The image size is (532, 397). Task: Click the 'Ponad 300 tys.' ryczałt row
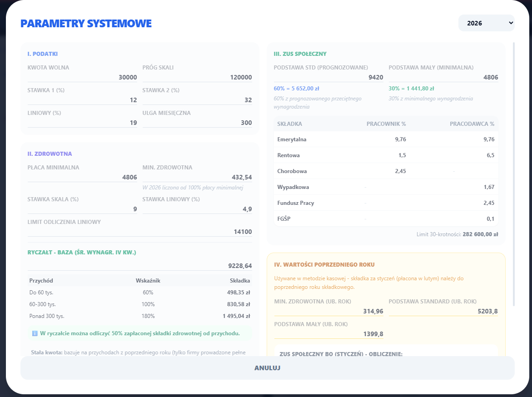[x=140, y=316]
